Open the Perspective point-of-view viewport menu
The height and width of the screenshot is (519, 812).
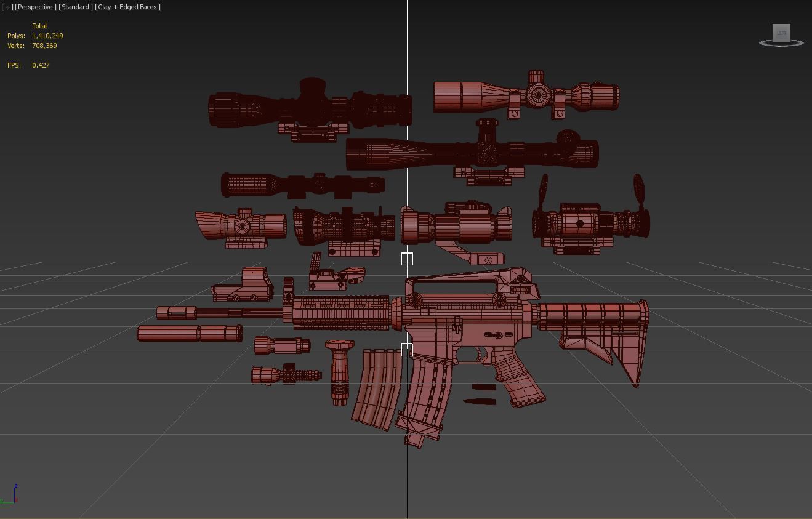click(x=36, y=7)
